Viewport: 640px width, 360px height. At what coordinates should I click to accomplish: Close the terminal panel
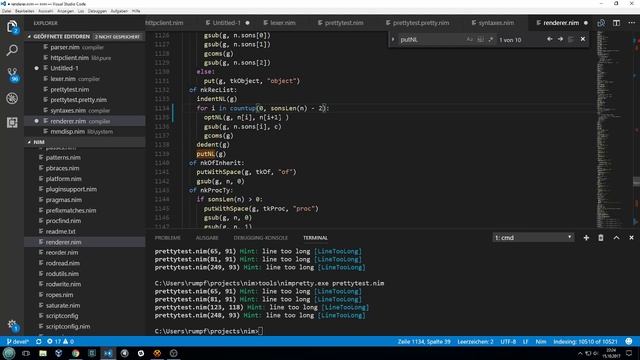coord(631,238)
